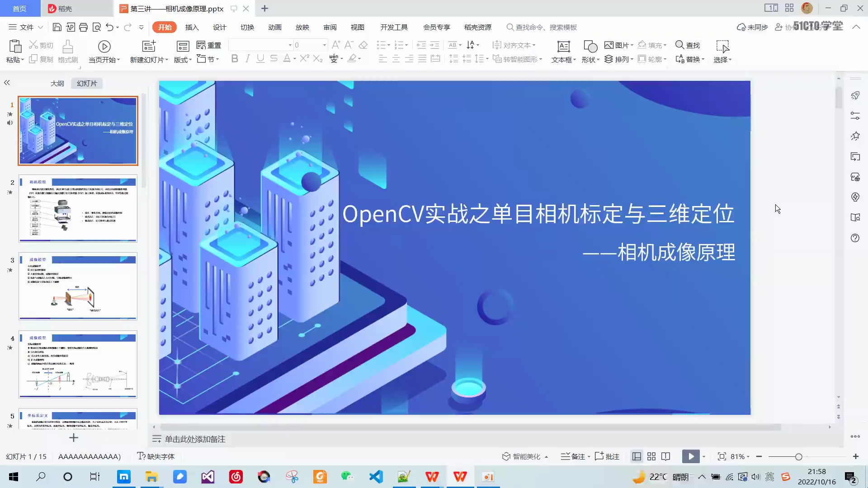Open the Find tool

pos(687,45)
